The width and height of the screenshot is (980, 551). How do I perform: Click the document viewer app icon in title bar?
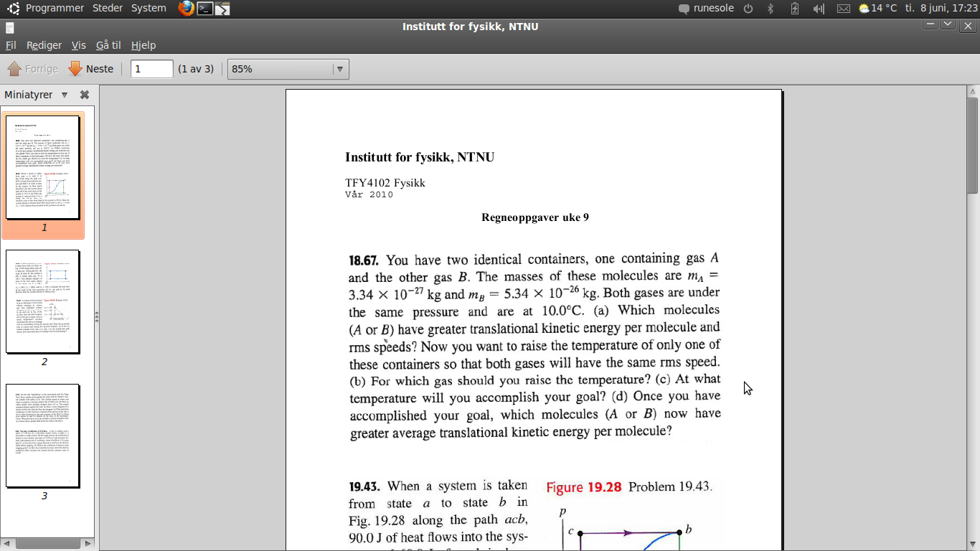point(9,27)
